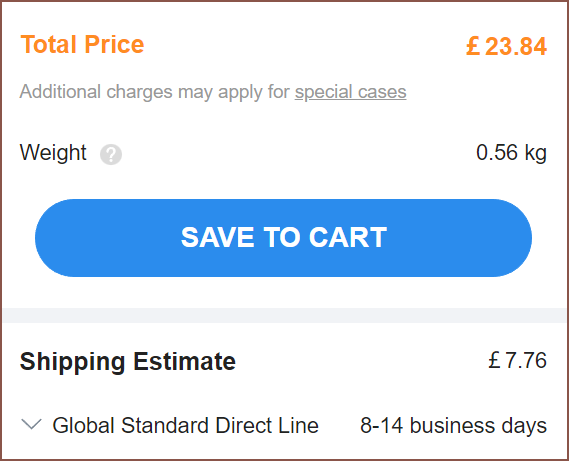Viewport: 569px width, 461px height.
Task: Click the £23.84 total amount
Action: pos(506,46)
